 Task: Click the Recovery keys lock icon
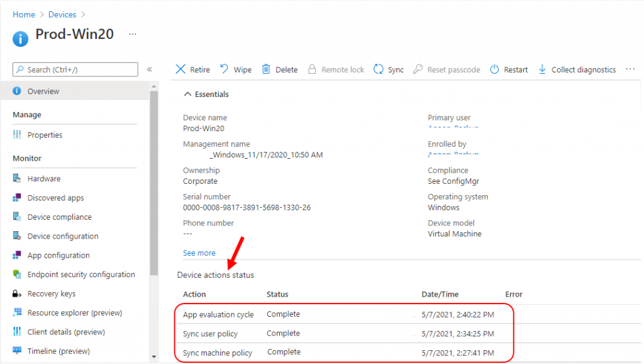coord(17,293)
